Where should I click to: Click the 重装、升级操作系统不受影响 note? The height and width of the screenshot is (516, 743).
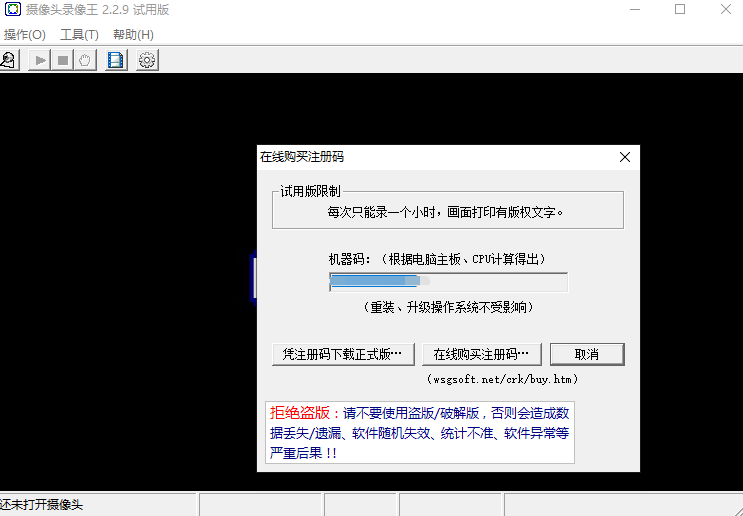(448, 308)
